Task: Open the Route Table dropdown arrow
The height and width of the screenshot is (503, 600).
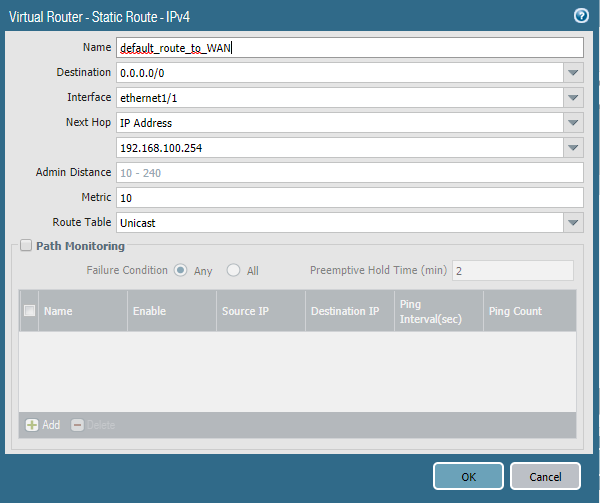Action: point(573,223)
